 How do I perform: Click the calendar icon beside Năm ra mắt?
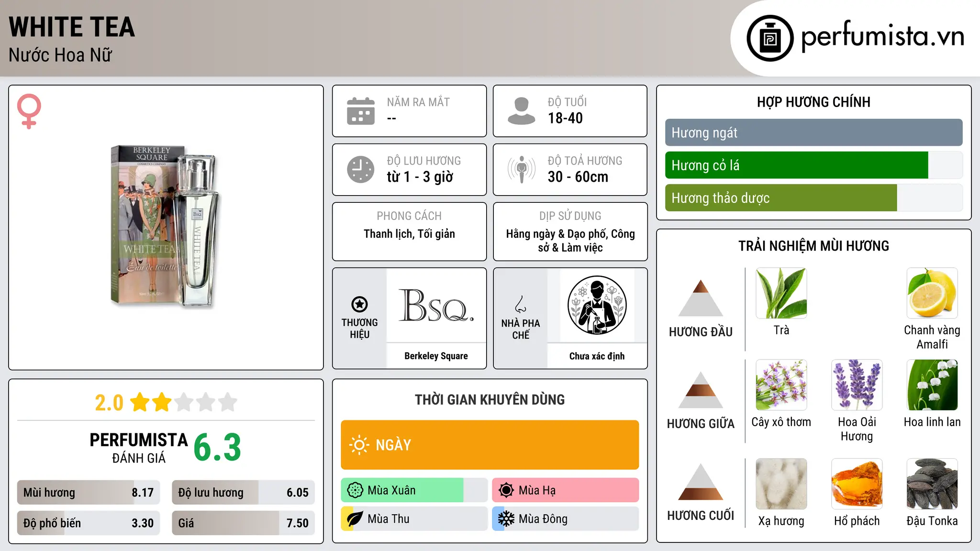pos(361,111)
